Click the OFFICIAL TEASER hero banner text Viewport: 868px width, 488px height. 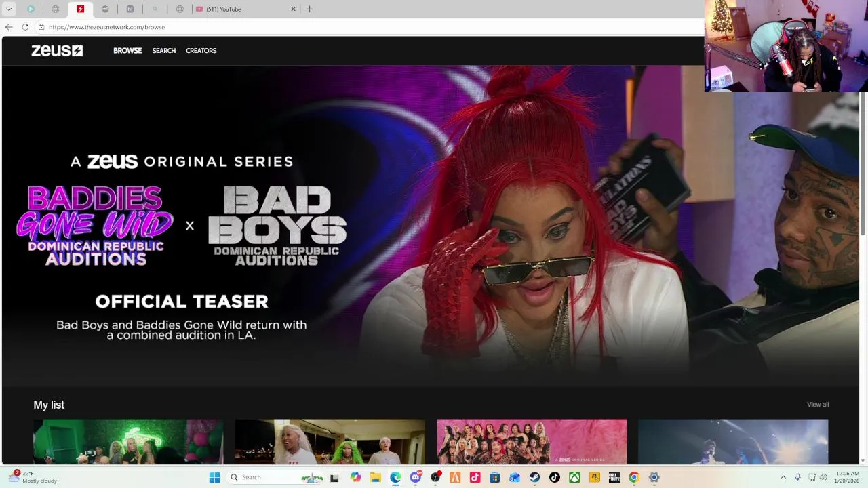click(x=181, y=302)
